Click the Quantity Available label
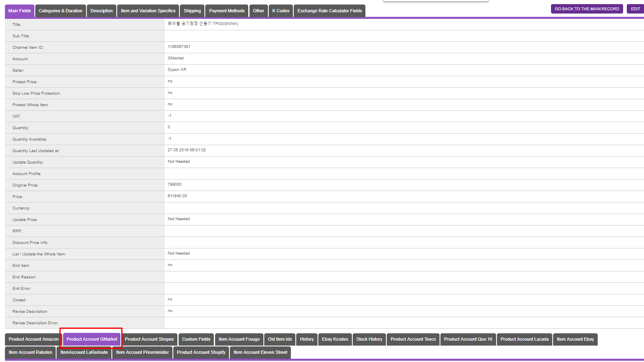Image resolution: width=644 pixels, height=362 pixels. click(x=29, y=139)
